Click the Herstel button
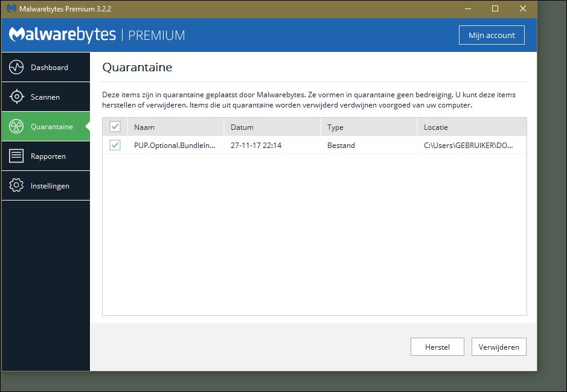Image resolution: width=567 pixels, height=392 pixels. (437, 347)
